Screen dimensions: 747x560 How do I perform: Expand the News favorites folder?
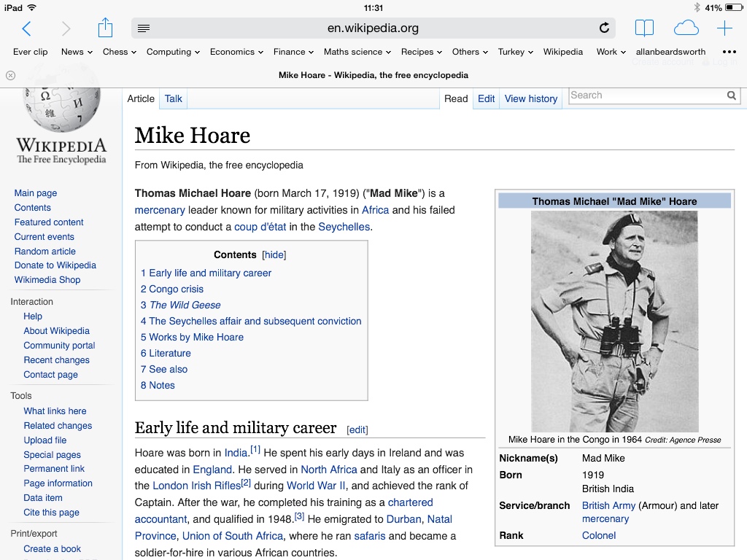[x=77, y=52]
